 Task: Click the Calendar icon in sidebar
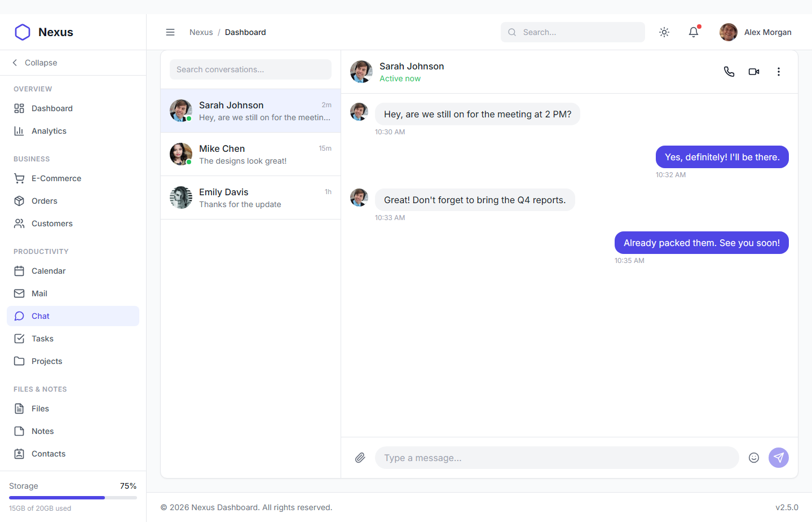(x=19, y=271)
